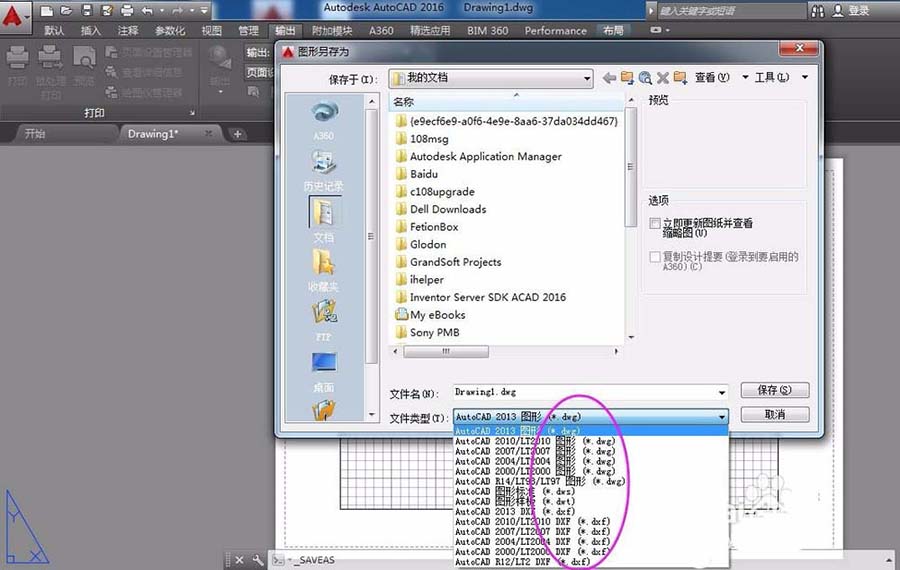Click the back arrow icon in save dialog
This screenshot has height=570, width=900.
click(x=610, y=77)
